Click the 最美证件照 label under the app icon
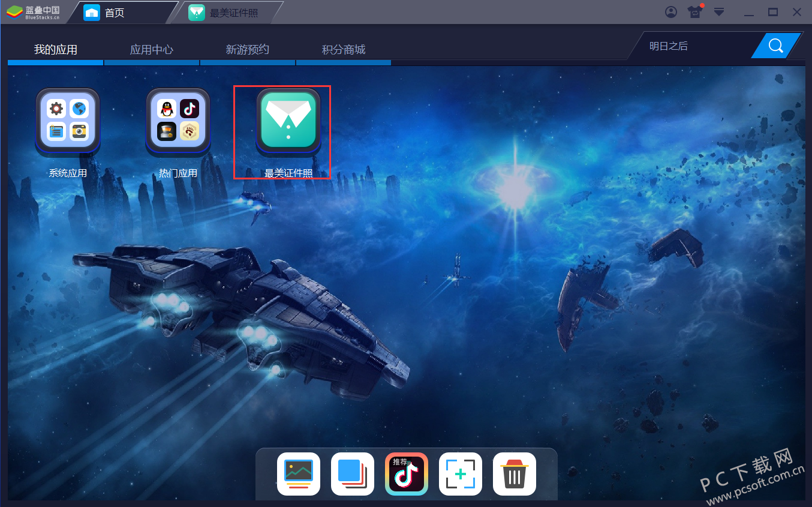This screenshot has width=812, height=507. [288, 173]
